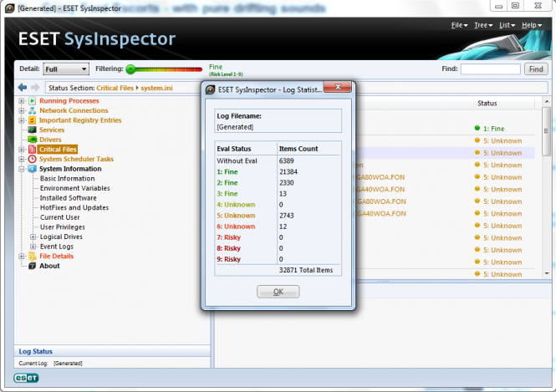Select the Services tree item label
This screenshot has height=392, width=556.
point(52,130)
